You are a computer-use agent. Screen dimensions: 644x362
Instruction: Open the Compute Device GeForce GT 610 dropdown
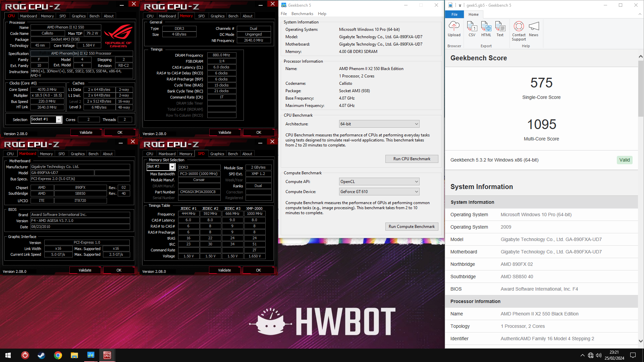(379, 192)
